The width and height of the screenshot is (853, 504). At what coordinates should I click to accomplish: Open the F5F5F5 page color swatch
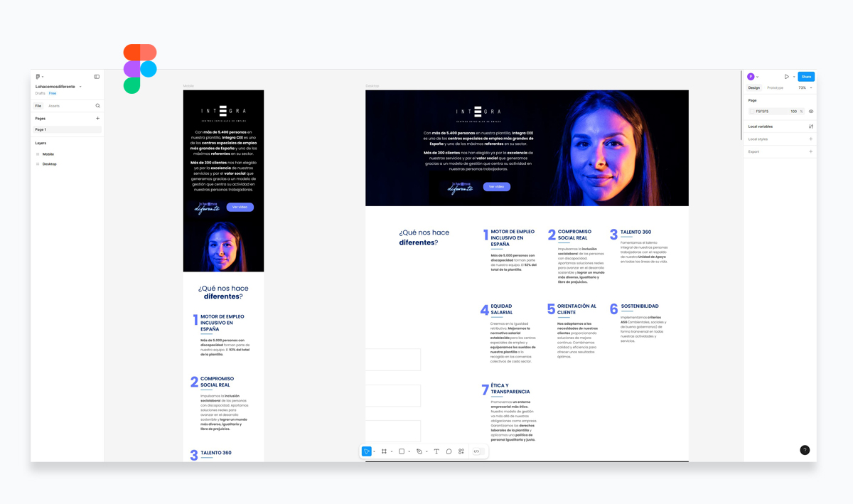[751, 111]
